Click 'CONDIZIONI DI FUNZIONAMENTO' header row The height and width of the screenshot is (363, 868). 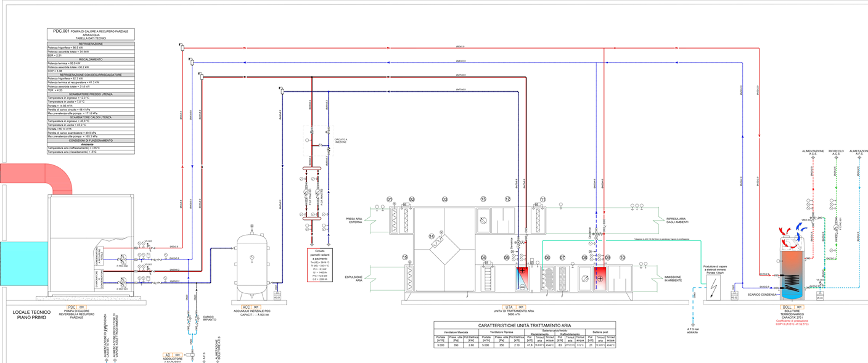point(91,141)
